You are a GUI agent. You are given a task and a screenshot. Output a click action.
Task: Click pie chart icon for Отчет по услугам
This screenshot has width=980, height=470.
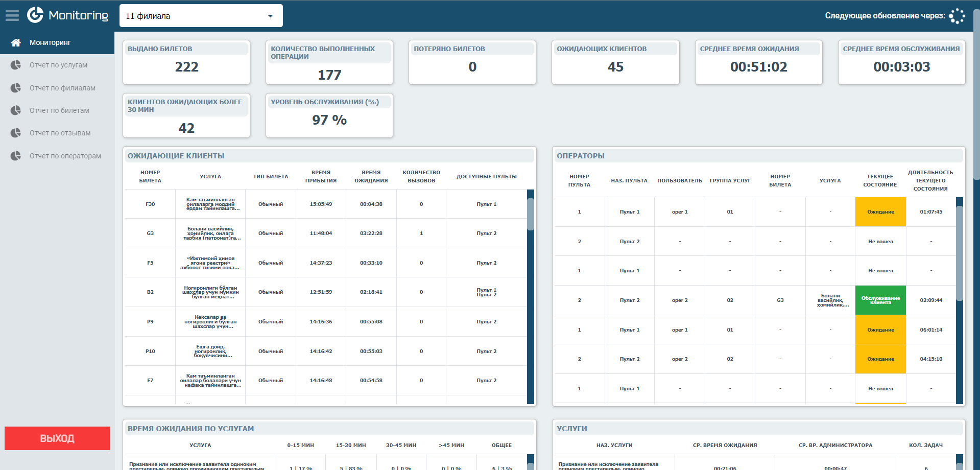[x=16, y=65]
